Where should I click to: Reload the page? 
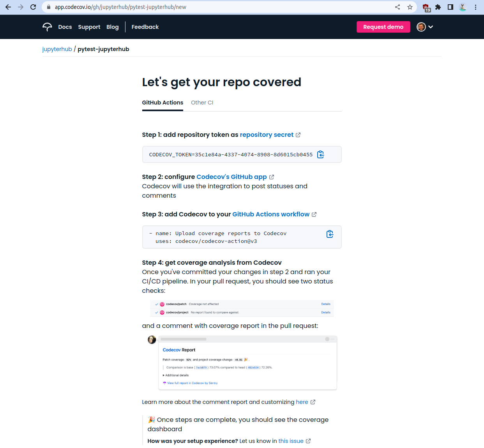tap(33, 7)
